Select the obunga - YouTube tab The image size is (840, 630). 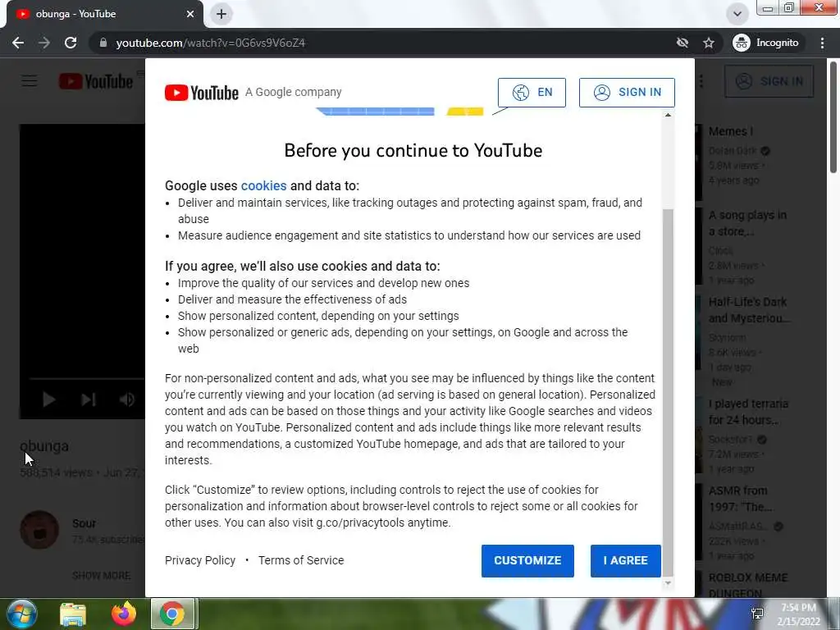pyautogui.click(x=102, y=14)
